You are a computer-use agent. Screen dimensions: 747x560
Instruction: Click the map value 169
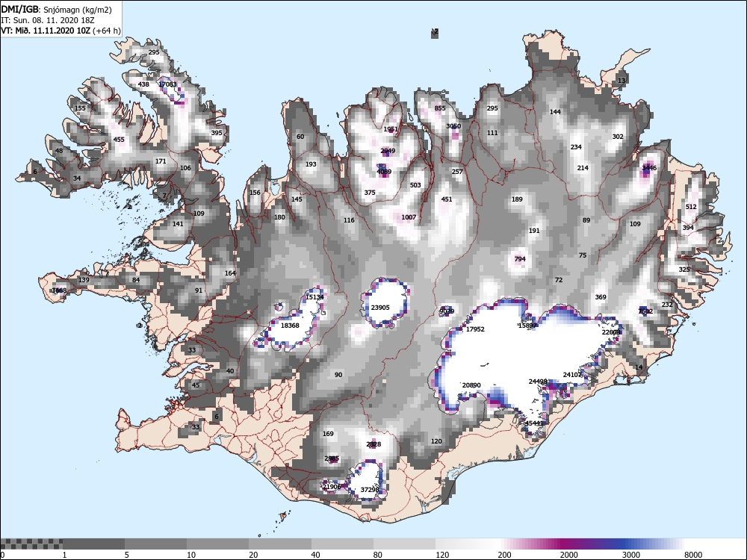(328, 434)
